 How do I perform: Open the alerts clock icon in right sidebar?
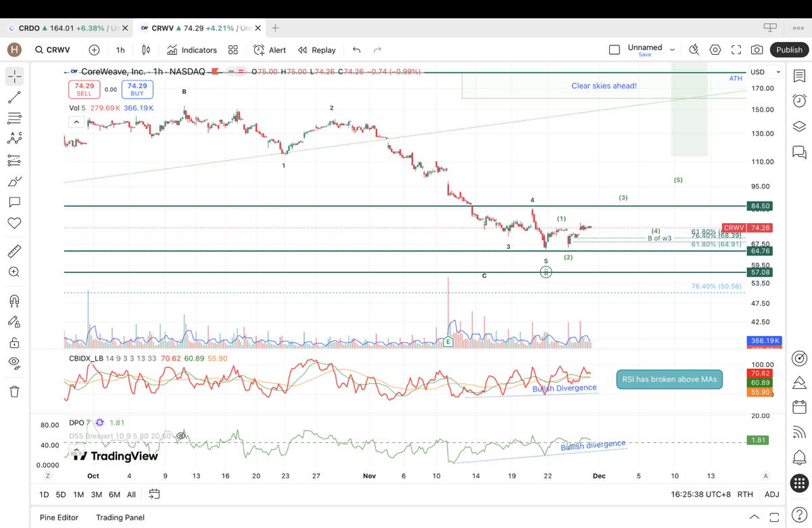click(799, 101)
